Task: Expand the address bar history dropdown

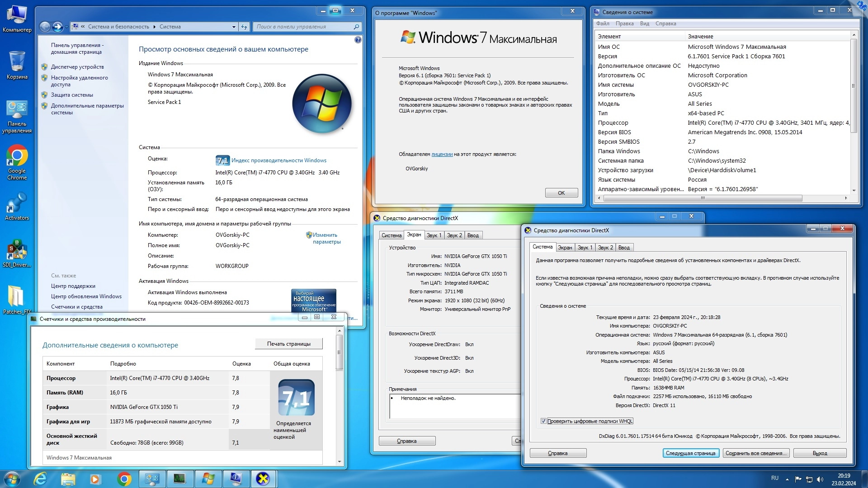Action: pos(234,27)
